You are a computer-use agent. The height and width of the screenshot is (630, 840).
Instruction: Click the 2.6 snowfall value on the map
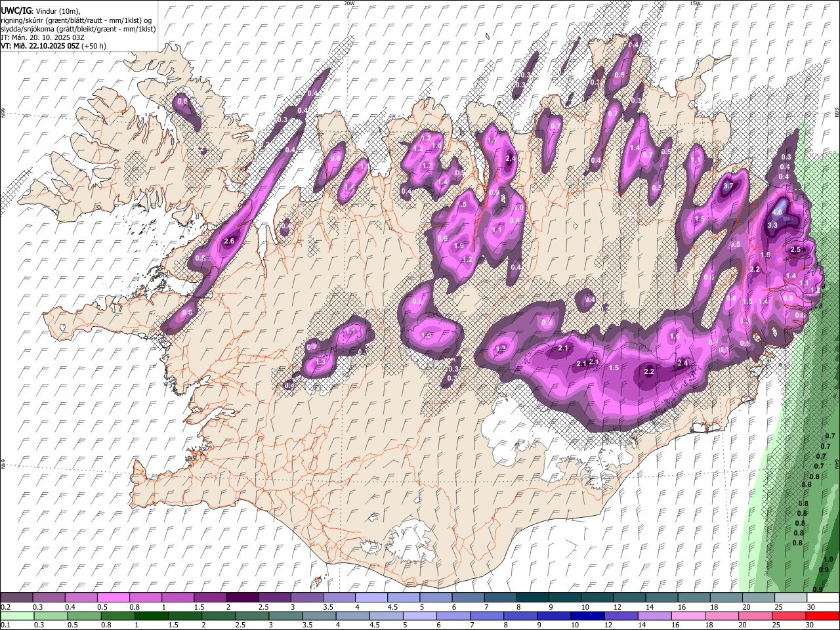click(229, 241)
